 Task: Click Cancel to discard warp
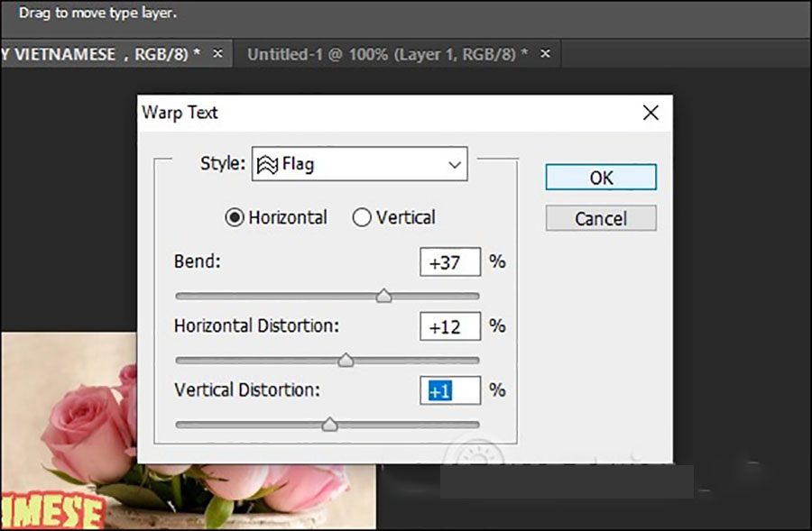click(x=601, y=219)
